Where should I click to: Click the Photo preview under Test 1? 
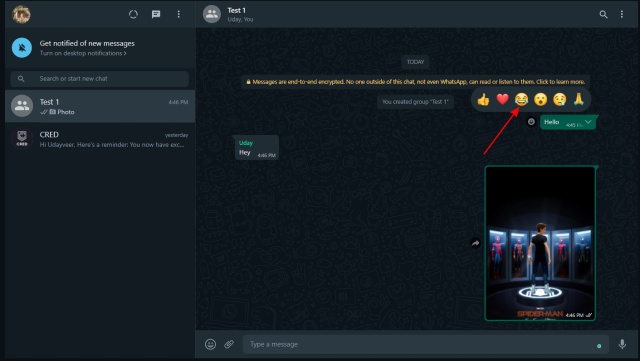pyautogui.click(x=62, y=112)
